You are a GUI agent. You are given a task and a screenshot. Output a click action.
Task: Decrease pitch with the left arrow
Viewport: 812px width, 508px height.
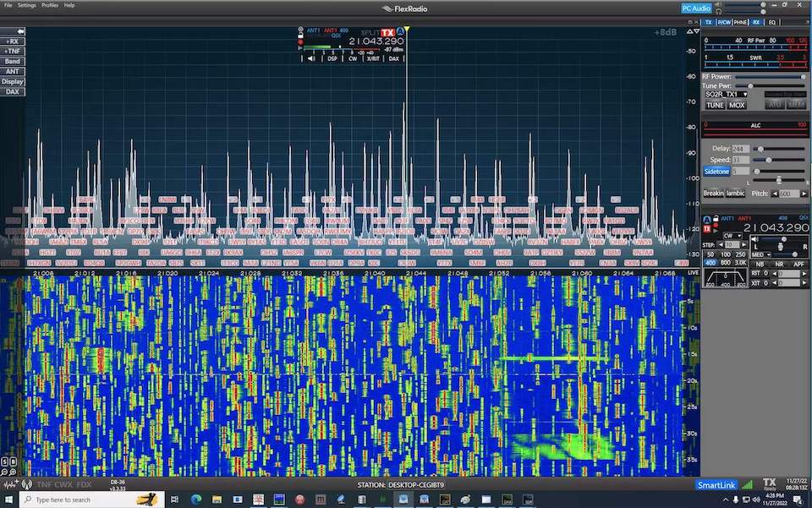pyautogui.click(x=775, y=194)
